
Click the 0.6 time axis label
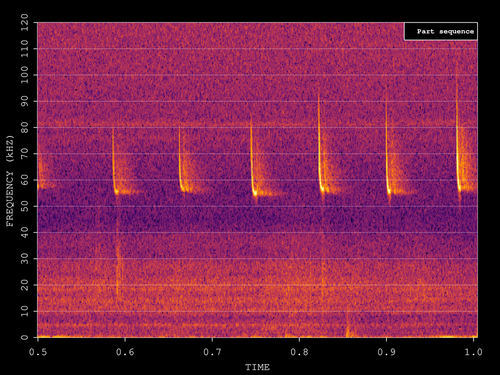[x=125, y=352]
